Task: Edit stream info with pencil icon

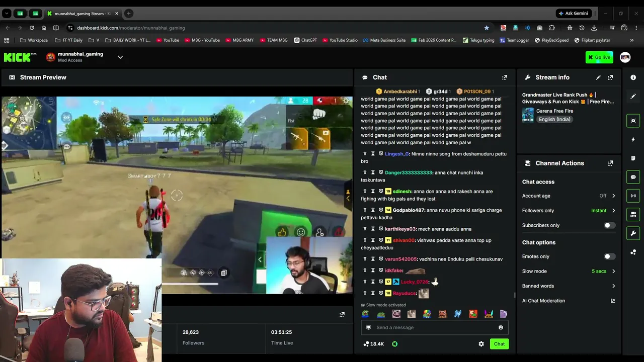Action: coord(598,77)
